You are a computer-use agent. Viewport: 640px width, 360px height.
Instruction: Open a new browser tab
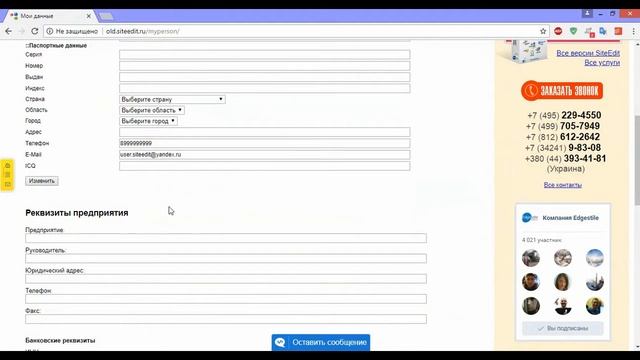(106, 16)
